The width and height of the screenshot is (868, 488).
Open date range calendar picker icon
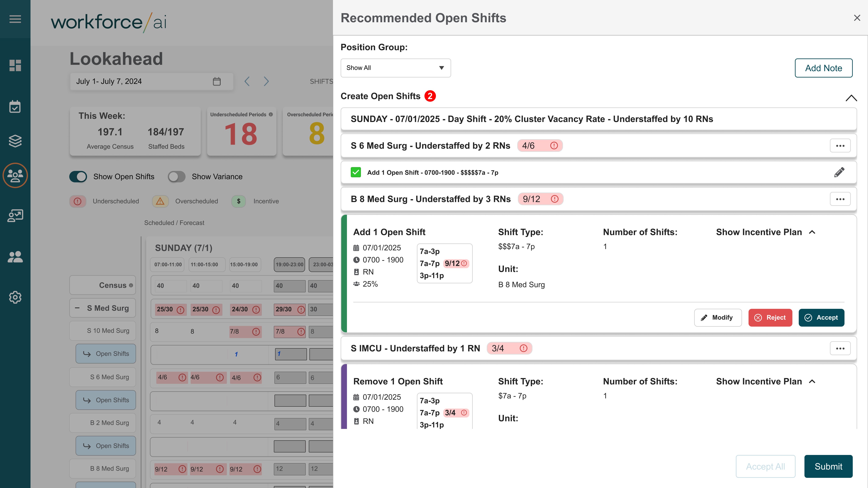tap(217, 81)
